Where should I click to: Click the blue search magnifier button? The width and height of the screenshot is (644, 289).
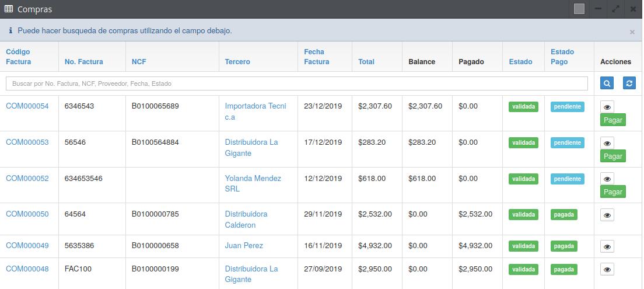point(607,83)
